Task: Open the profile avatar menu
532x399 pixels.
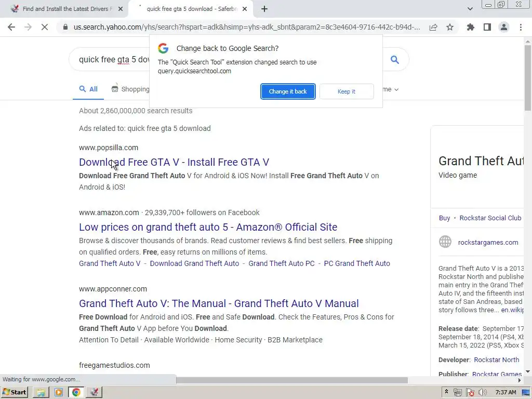Action: tap(504, 27)
